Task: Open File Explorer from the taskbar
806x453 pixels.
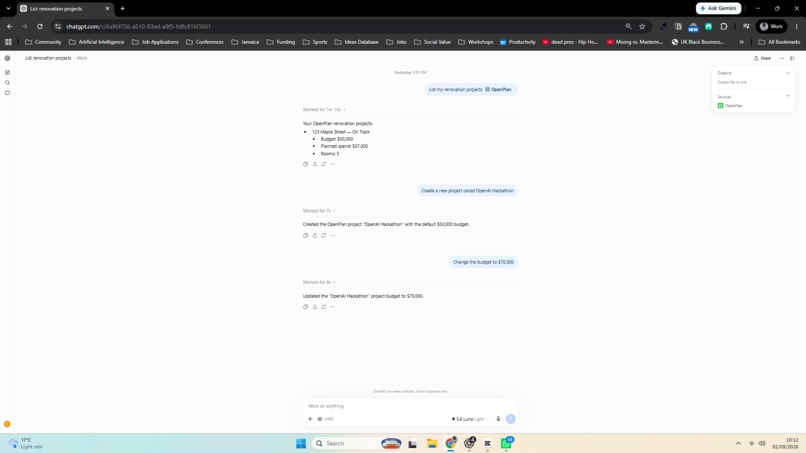Action: [432, 443]
